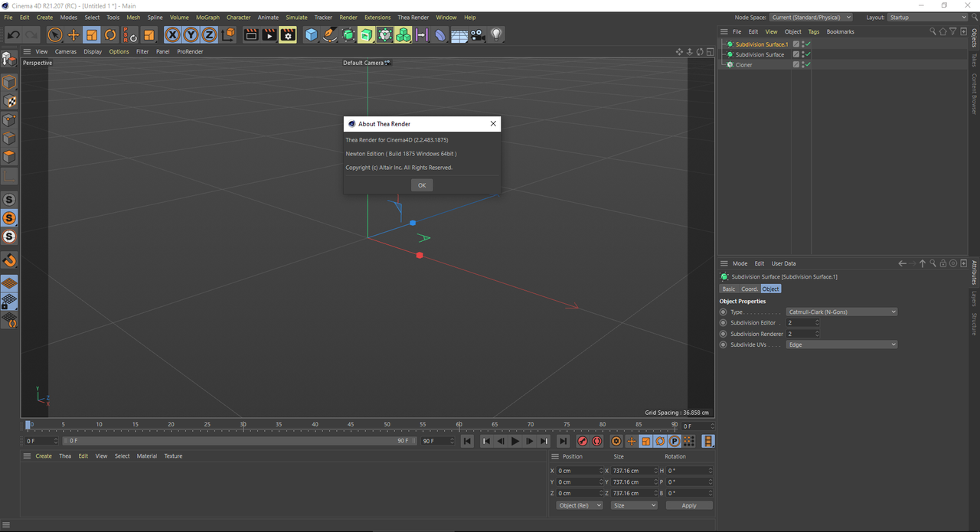Select the Spline Pen tool

pyautogui.click(x=329, y=34)
